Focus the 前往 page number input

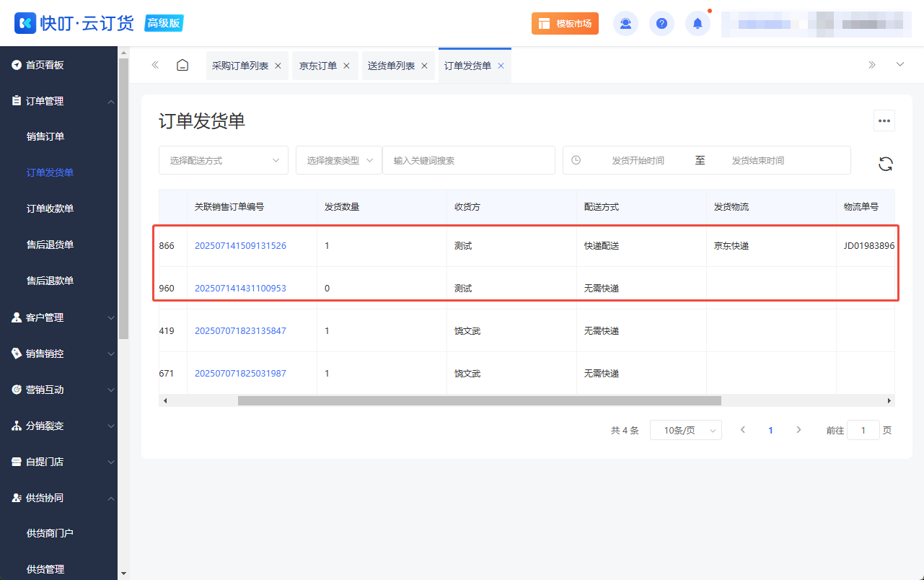click(863, 430)
